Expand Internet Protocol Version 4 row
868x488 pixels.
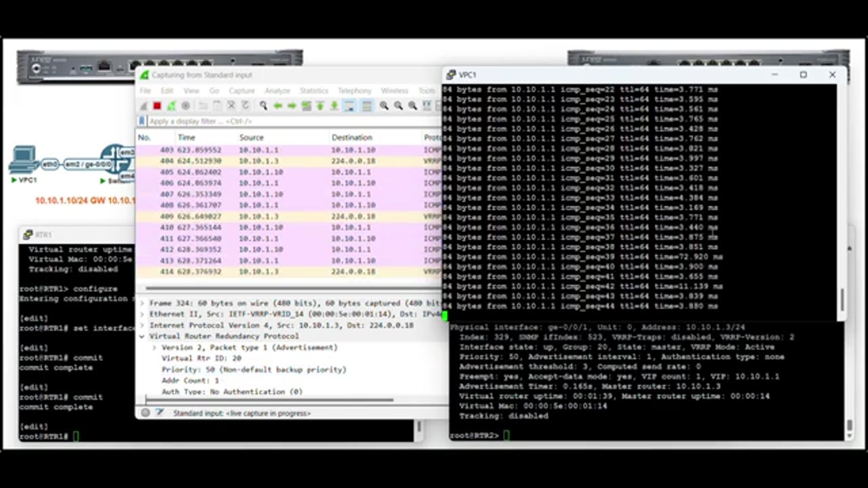click(142, 325)
